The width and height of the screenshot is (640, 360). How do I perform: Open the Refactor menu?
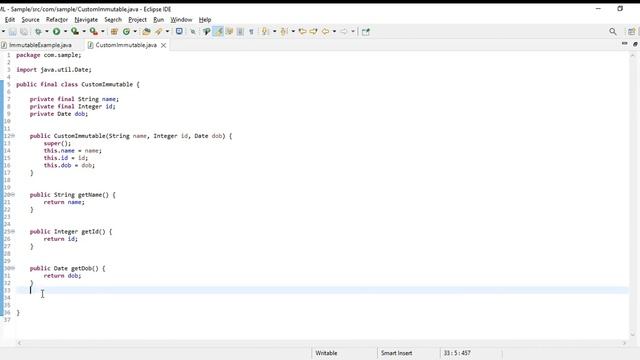(x=57, y=20)
